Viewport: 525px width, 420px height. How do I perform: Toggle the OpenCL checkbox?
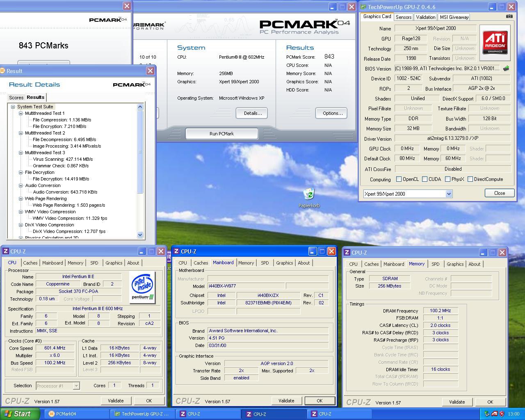coord(399,179)
